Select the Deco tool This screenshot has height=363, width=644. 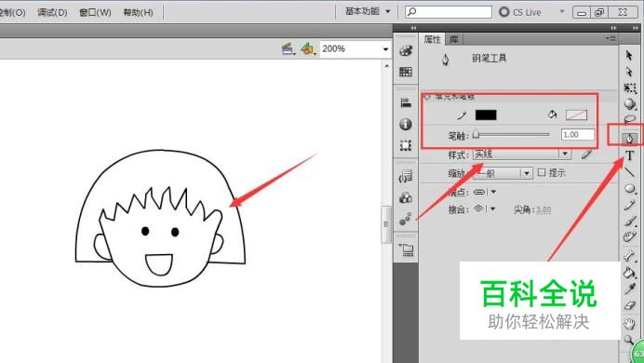[629, 237]
